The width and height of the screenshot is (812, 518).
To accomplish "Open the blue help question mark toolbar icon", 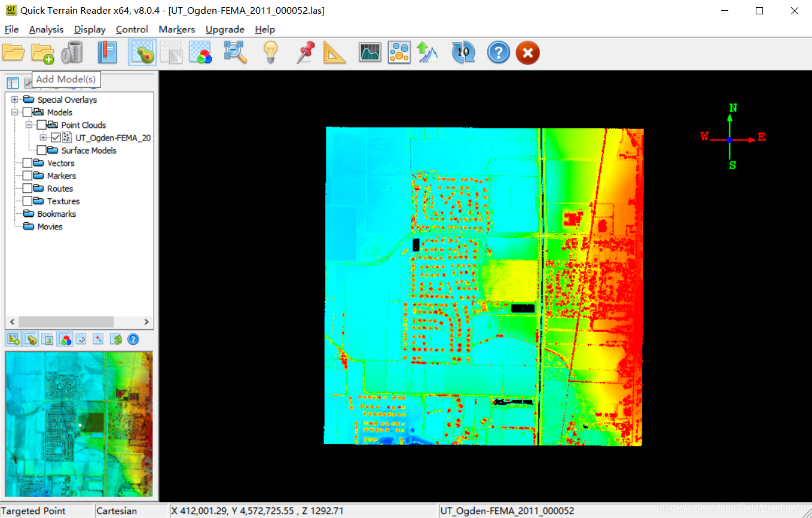I will [x=498, y=53].
